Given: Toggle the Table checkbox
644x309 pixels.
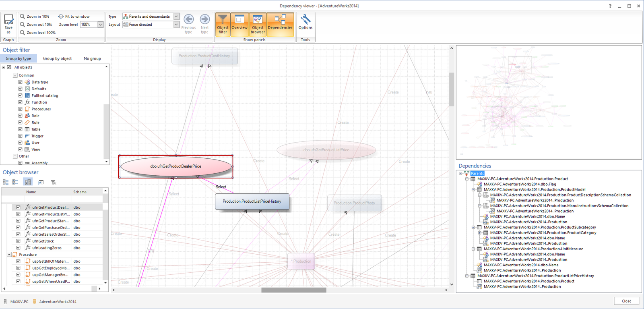Looking at the screenshot, I should click(x=21, y=129).
